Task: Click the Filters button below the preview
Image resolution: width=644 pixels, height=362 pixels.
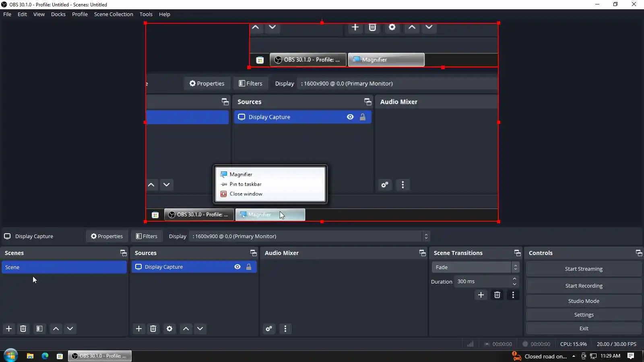Action: coord(147,236)
